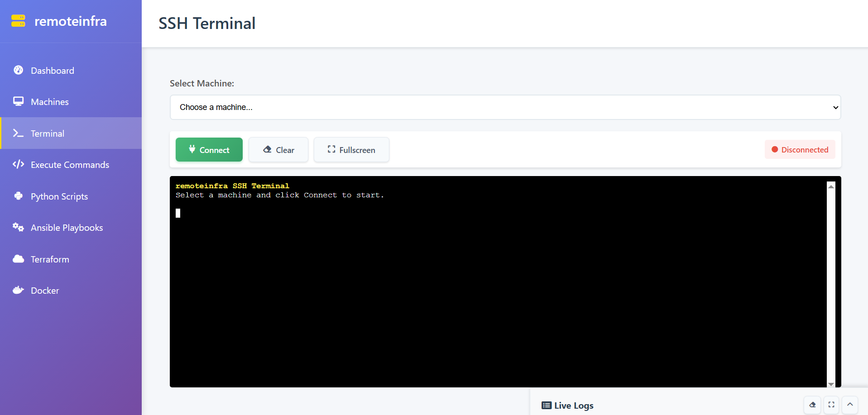Select the Terminal menu item

71,133
